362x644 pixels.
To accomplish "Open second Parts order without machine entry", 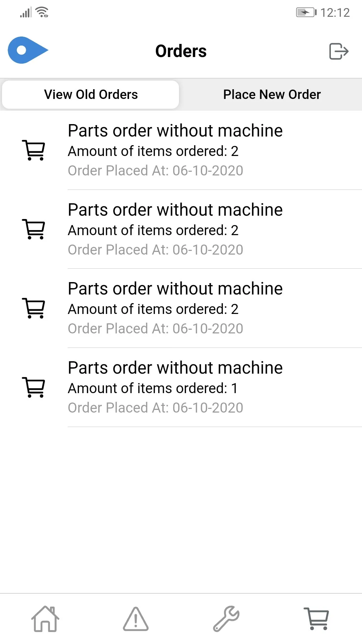I will (181, 229).
